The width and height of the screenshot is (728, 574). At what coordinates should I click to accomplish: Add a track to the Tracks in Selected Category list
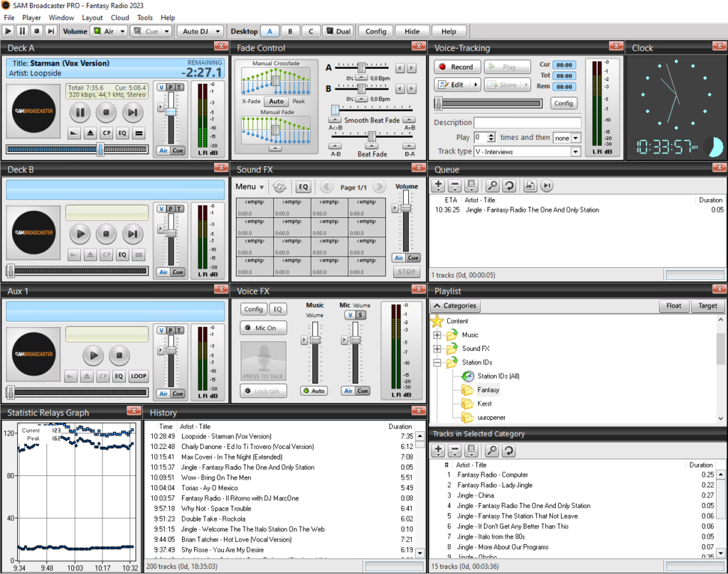[x=438, y=450]
